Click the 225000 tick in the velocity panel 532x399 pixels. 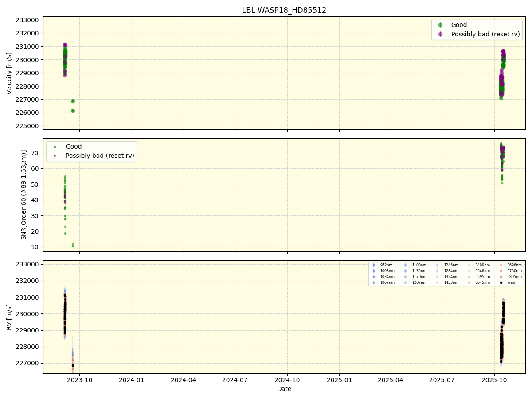[x=28, y=126]
